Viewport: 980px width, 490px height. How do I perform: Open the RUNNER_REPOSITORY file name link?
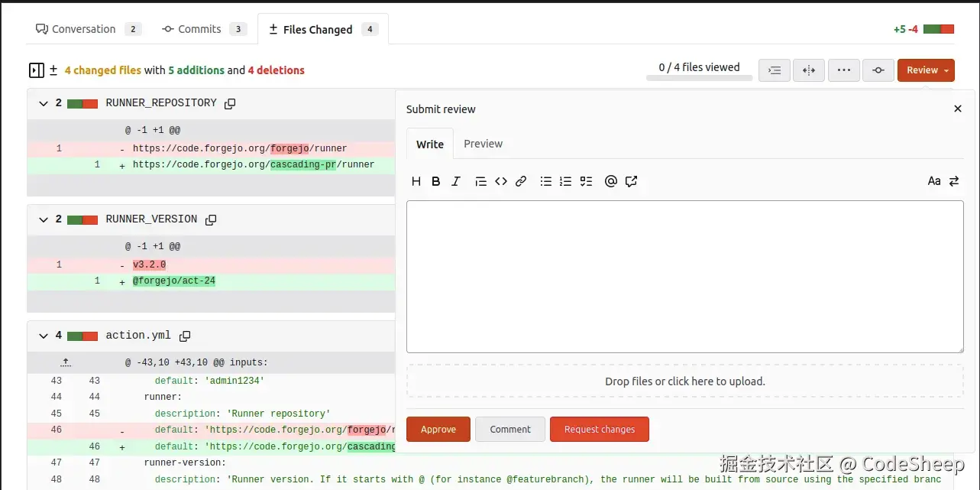tap(161, 103)
